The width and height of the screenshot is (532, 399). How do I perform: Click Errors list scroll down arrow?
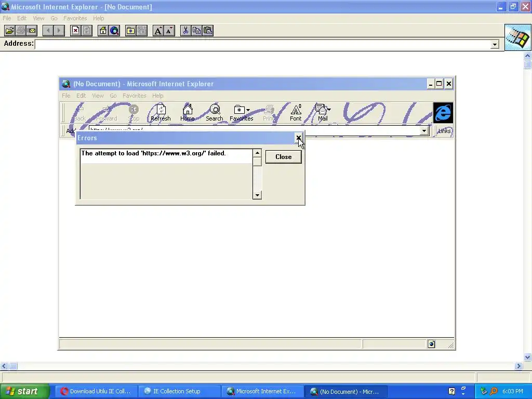[257, 195]
